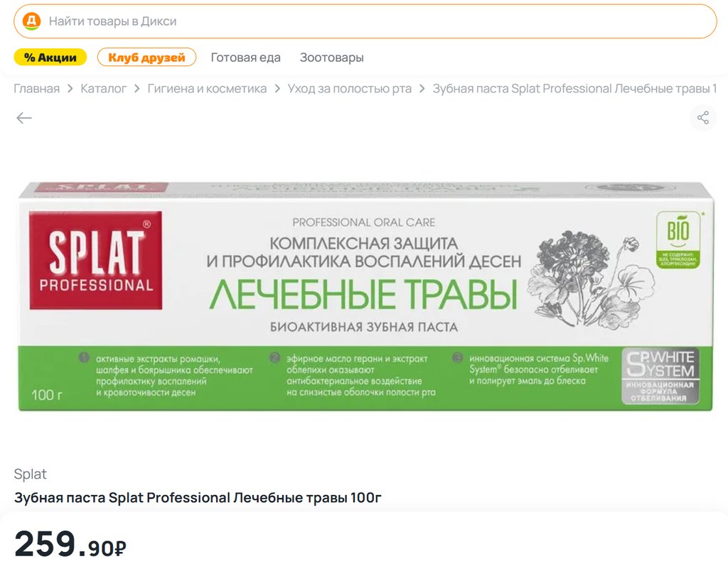Click the red SPLAT Professional logo
This screenshot has height=564, width=728.
[96, 261]
